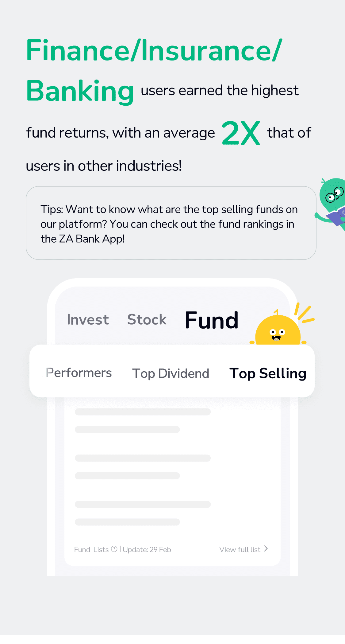Screen dimensions: 345x644
Task: Click the green 2X figure
Action: [241, 133]
